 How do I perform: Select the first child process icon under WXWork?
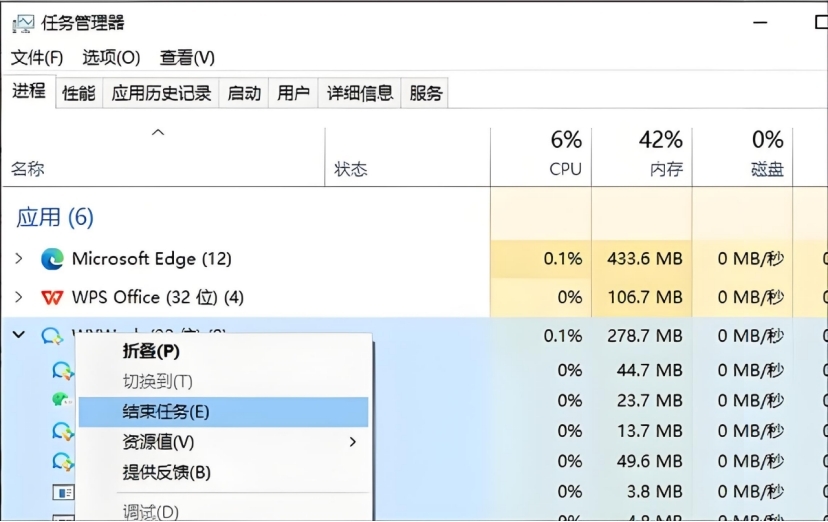(63, 371)
